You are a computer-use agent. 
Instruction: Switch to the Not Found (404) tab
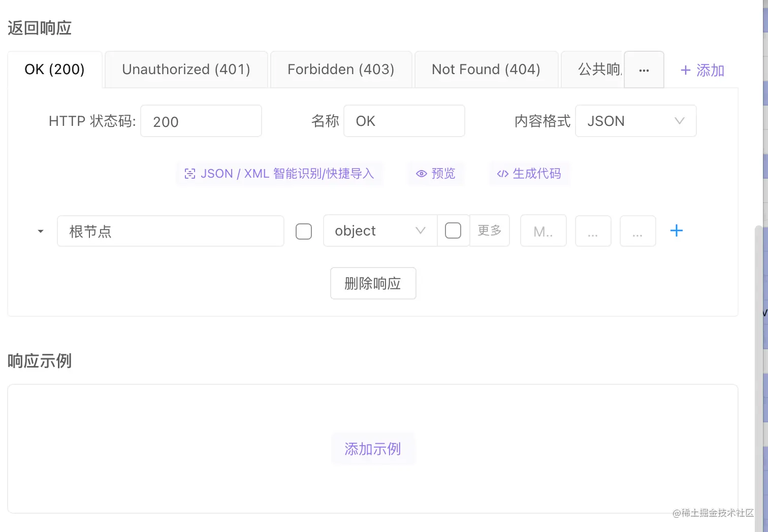tap(487, 70)
